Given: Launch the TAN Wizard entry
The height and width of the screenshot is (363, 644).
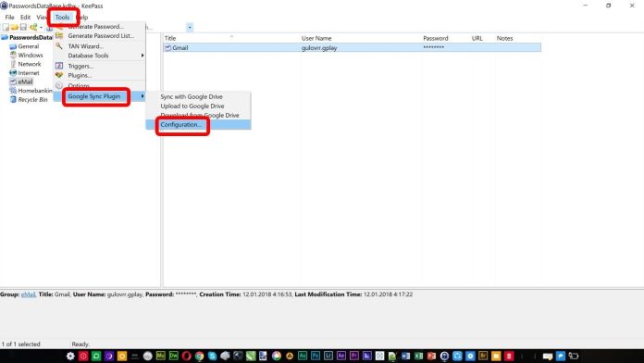Looking at the screenshot, I should click(85, 46).
